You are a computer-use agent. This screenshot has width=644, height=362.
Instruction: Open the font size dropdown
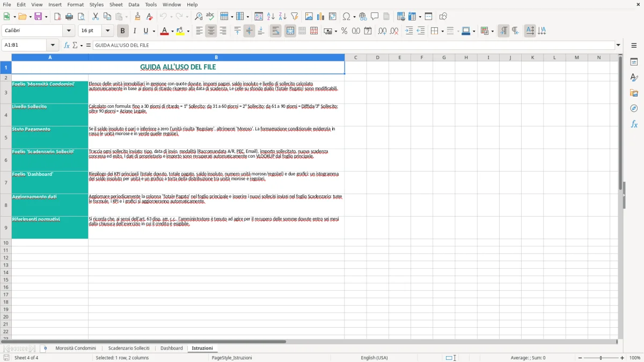[x=107, y=31]
